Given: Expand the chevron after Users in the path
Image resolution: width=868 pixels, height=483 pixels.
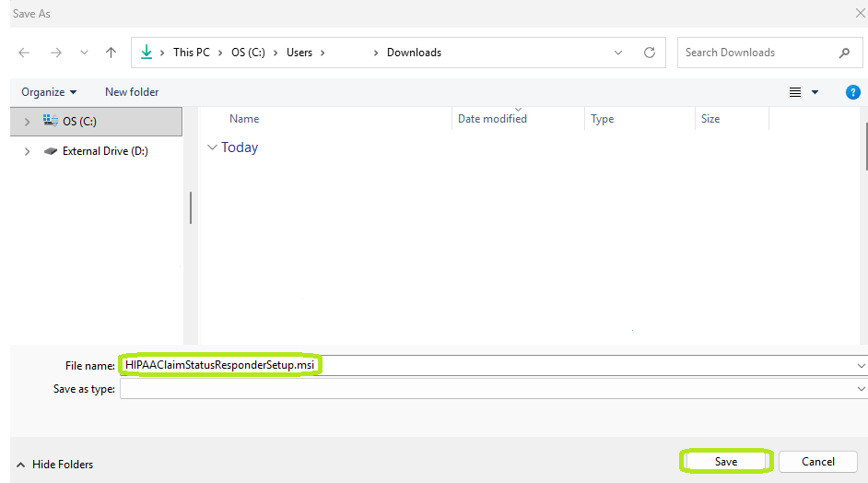Looking at the screenshot, I should click(x=323, y=53).
